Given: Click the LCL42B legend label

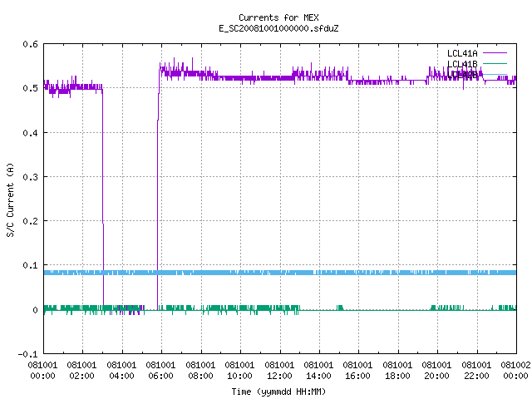Looking at the screenshot, I should (x=462, y=74).
